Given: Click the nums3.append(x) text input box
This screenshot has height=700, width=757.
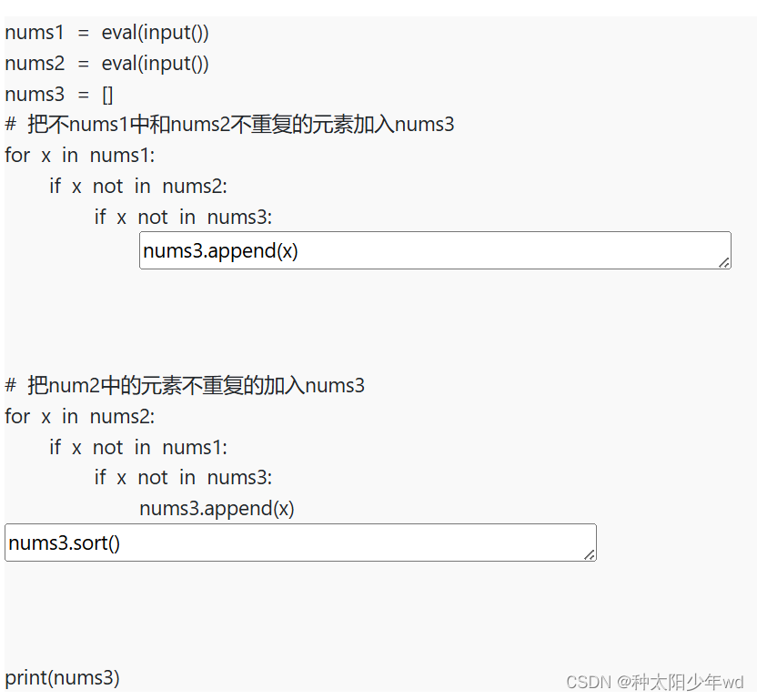Looking at the screenshot, I should coord(435,250).
